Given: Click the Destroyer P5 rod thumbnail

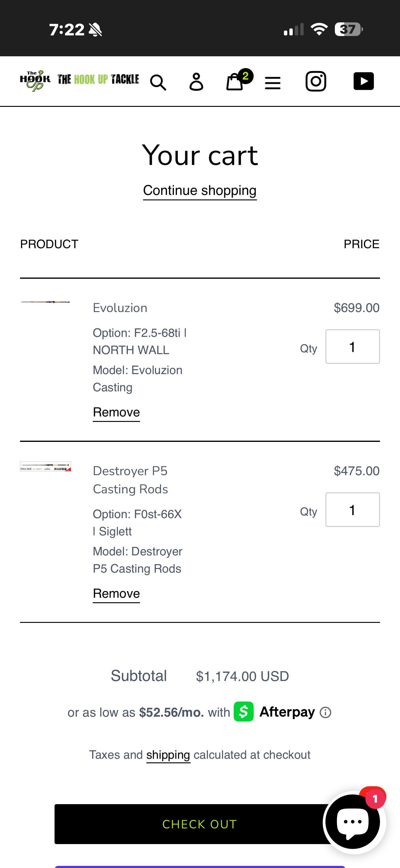Looking at the screenshot, I should pyautogui.click(x=45, y=467).
